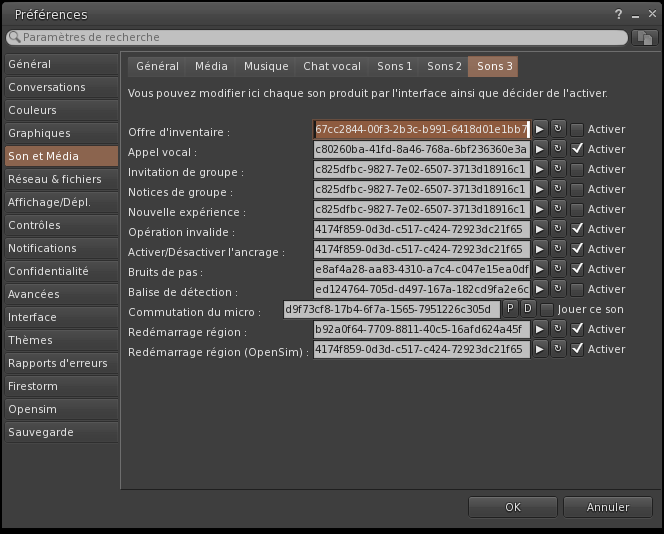Play the Redémarrage région sound
The height and width of the screenshot is (534, 664).
click(540, 329)
